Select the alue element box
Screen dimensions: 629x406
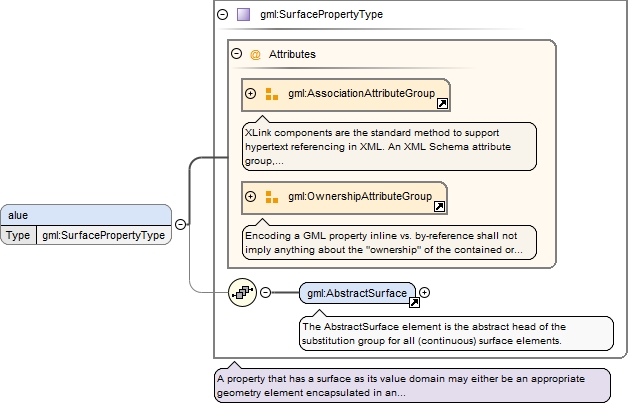tap(85, 215)
